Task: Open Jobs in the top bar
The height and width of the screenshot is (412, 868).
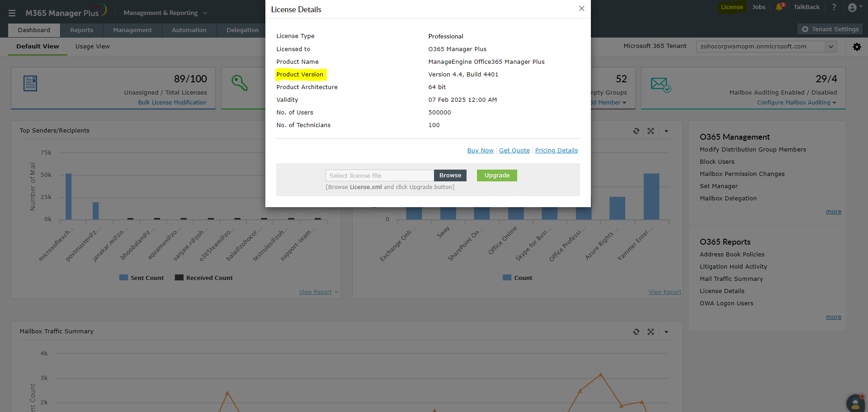Action: (x=759, y=7)
